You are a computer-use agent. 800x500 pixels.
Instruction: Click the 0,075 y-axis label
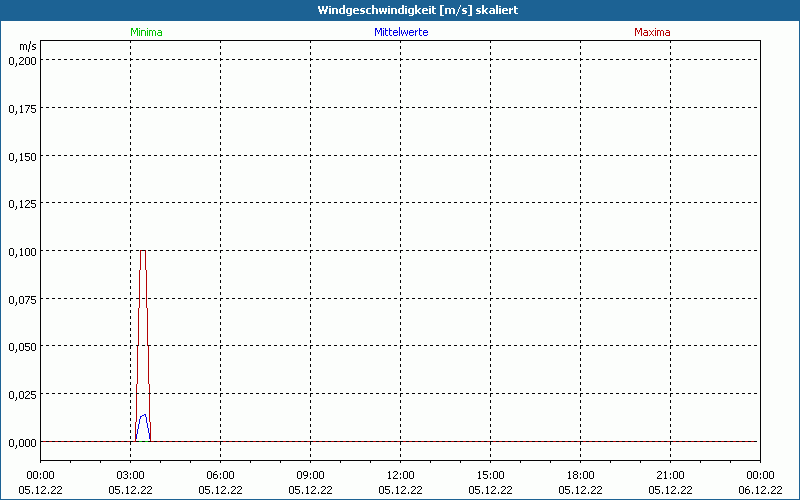[22, 299]
